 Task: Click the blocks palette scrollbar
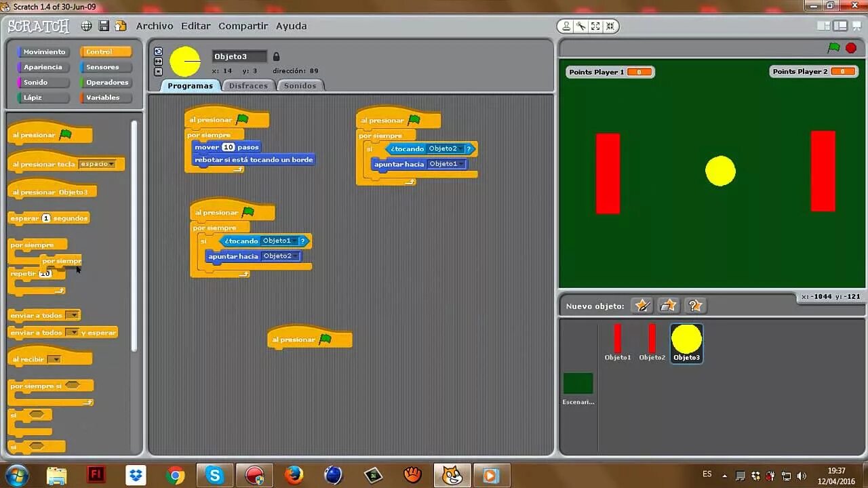[x=134, y=235]
